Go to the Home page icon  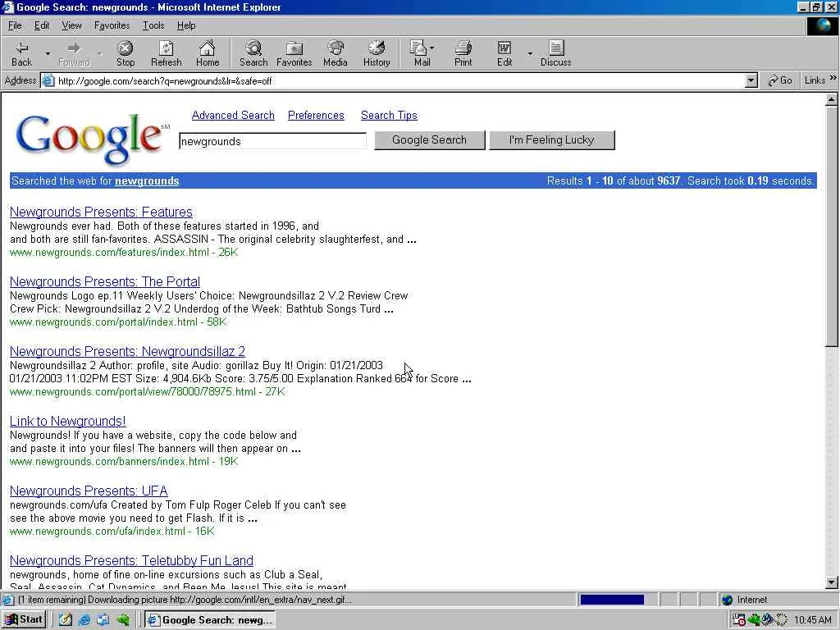(x=208, y=53)
